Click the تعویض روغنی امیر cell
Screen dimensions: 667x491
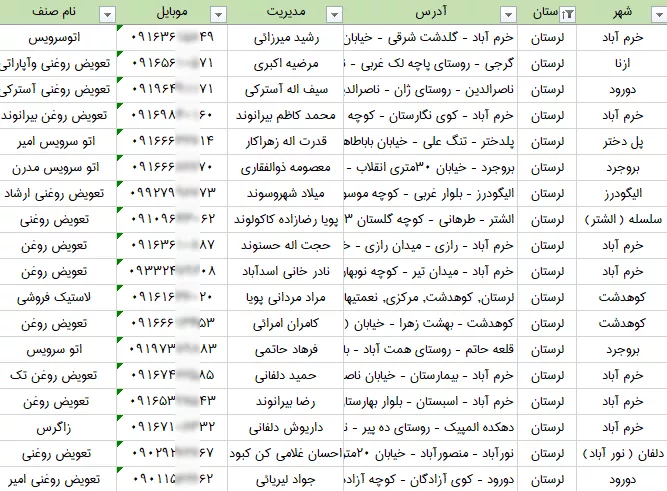(x=58, y=479)
